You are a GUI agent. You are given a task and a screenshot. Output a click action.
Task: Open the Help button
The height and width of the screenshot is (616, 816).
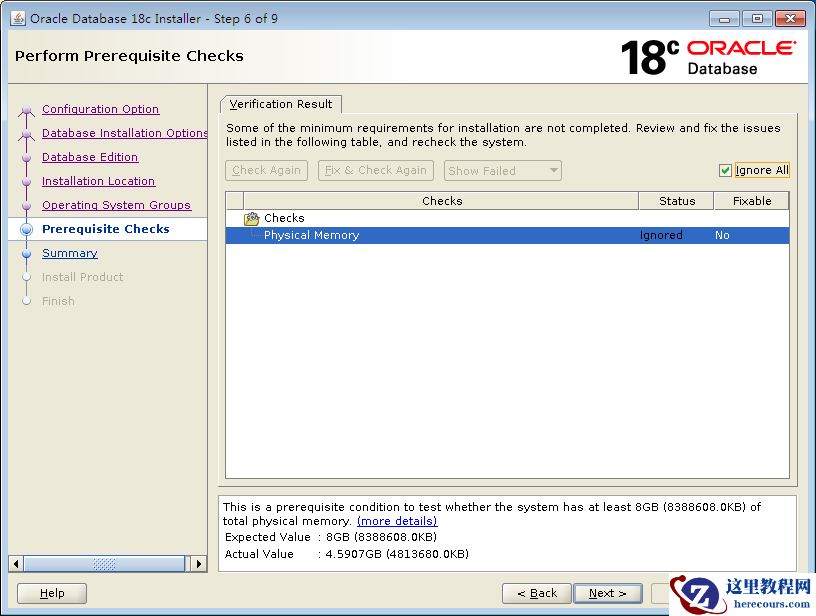pos(52,593)
